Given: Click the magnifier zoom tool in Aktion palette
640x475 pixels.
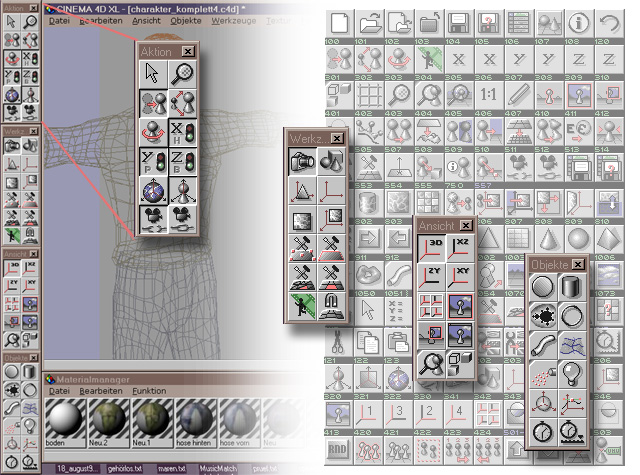Looking at the screenshot, I should pyautogui.click(x=182, y=74).
